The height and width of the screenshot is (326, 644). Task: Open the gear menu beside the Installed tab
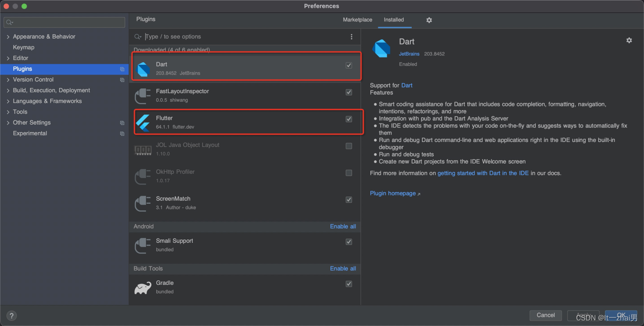tap(429, 20)
